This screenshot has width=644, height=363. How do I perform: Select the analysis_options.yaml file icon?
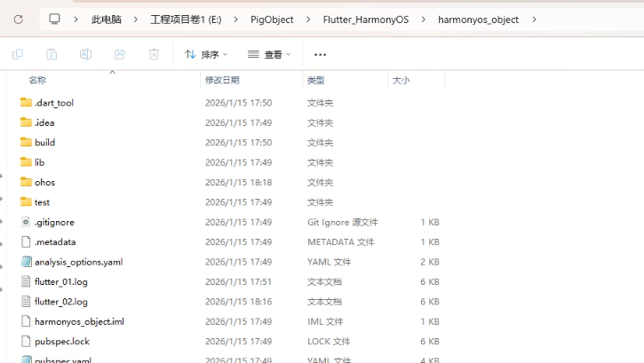pos(27,262)
